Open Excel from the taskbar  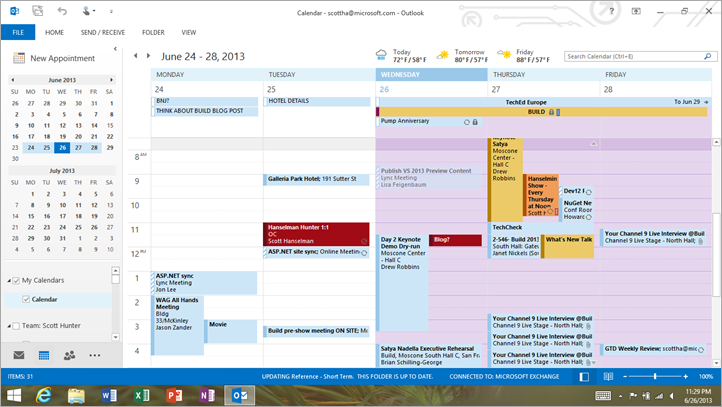coord(141,395)
